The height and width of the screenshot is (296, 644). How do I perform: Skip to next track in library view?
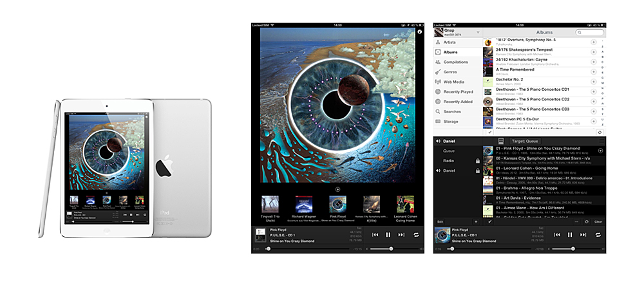click(583, 235)
